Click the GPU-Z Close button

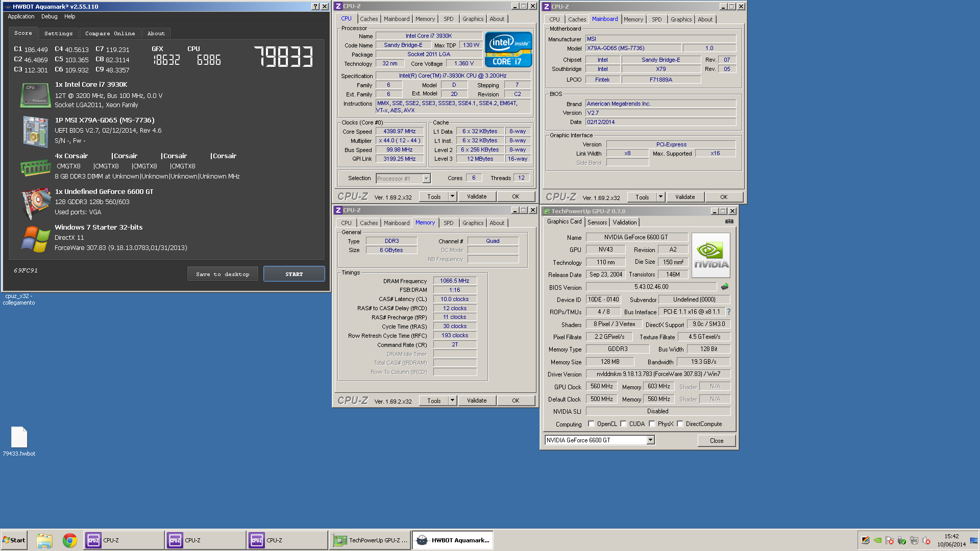717,440
